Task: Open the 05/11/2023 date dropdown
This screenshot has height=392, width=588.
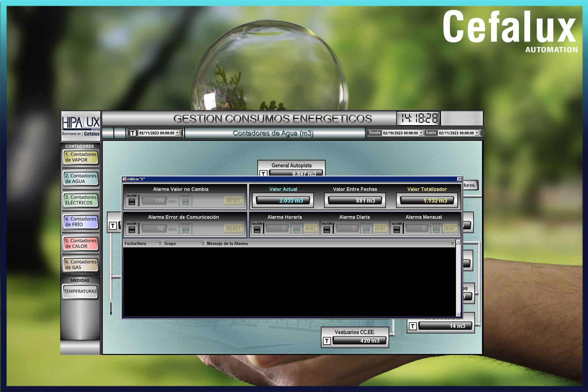Action: pyautogui.click(x=178, y=133)
